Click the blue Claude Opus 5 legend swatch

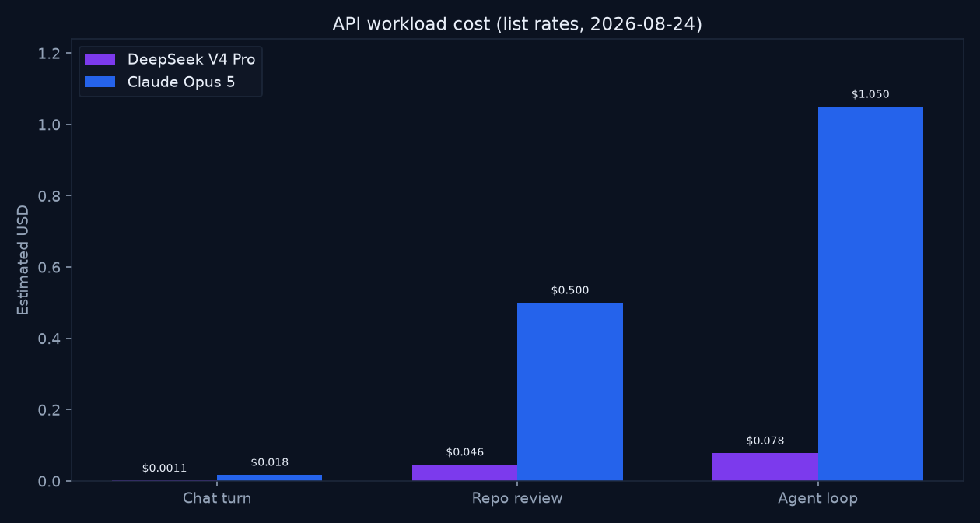point(100,82)
